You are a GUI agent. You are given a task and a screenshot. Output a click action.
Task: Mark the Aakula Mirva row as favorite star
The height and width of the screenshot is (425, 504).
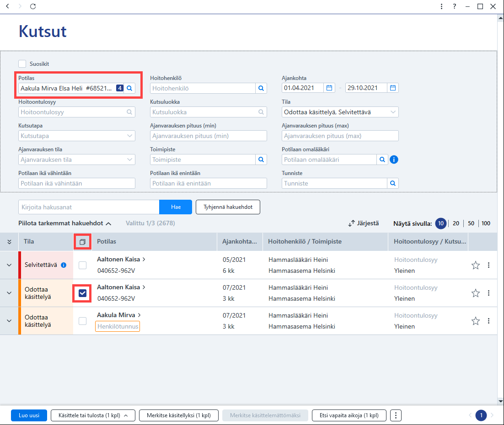pyautogui.click(x=475, y=321)
